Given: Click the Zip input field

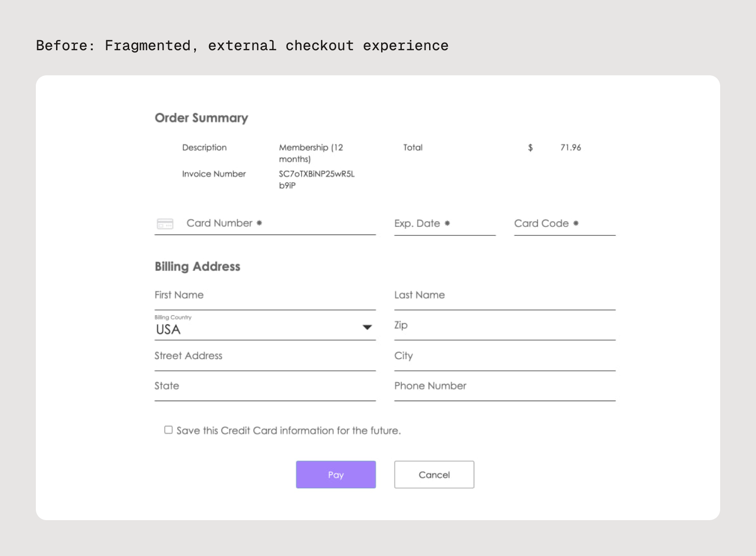Looking at the screenshot, I should (x=504, y=326).
